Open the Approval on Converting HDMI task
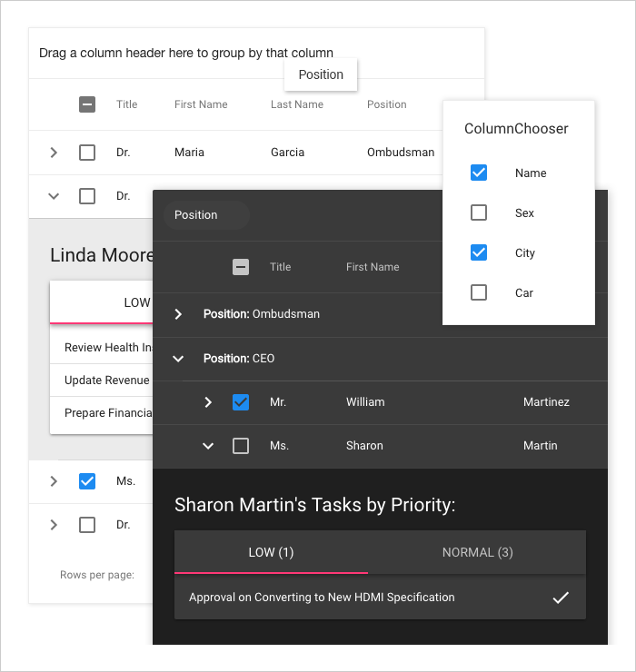This screenshot has width=636, height=672. (x=322, y=598)
